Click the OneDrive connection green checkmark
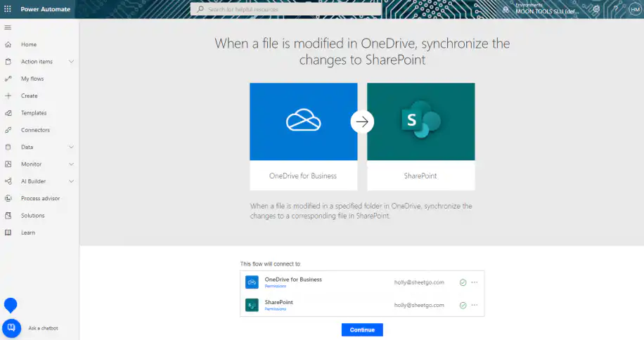 (x=463, y=282)
